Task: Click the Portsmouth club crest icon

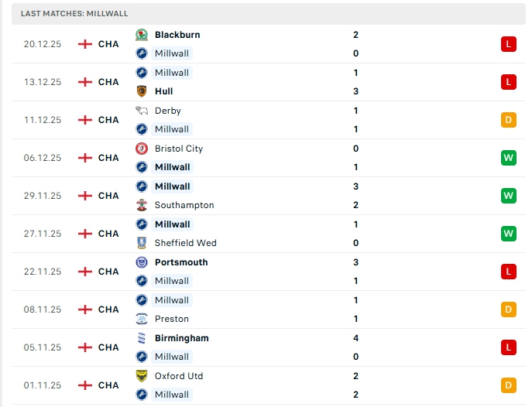Action: coord(142,262)
